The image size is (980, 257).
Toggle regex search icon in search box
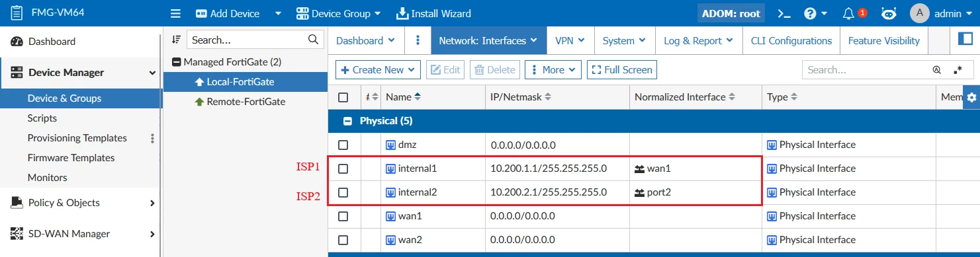click(x=958, y=69)
